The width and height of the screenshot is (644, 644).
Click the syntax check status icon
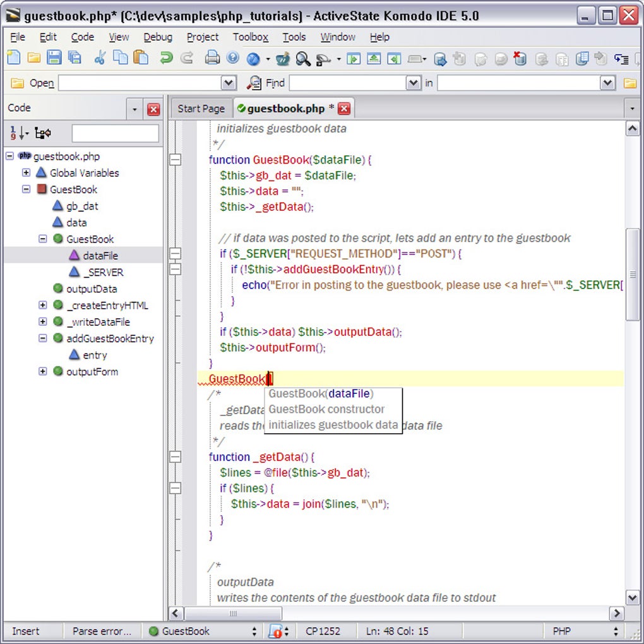[x=275, y=631]
